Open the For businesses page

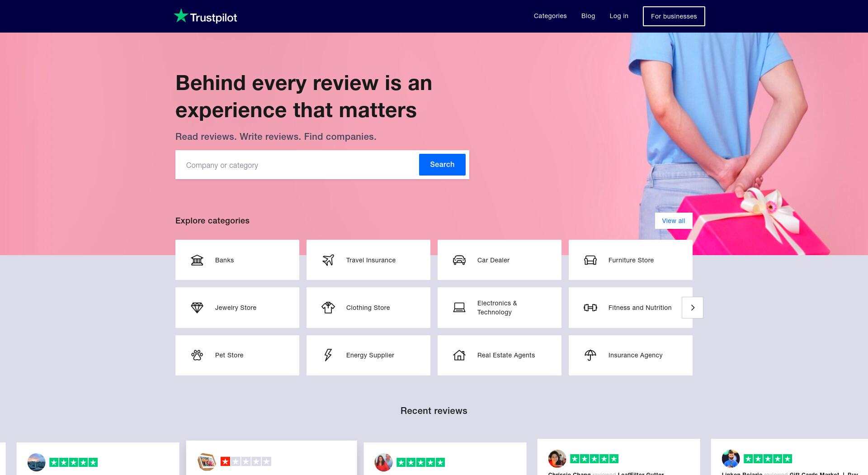coord(674,16)
